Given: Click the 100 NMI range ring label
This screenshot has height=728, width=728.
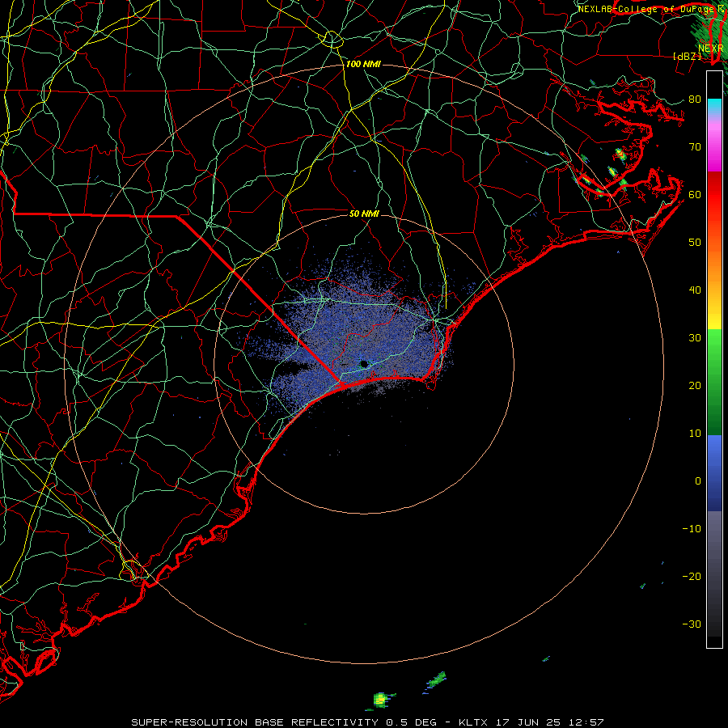Looking at the screenshot, I should point(363,64).
